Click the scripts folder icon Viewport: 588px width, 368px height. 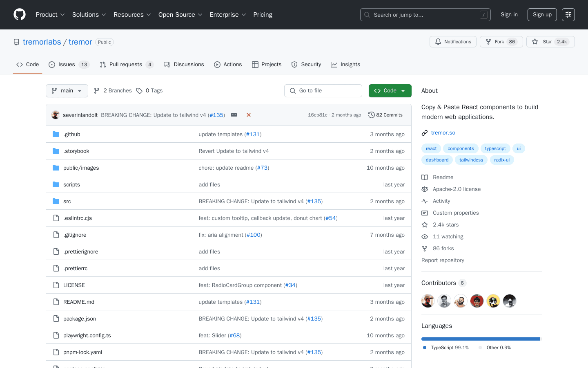56,184
